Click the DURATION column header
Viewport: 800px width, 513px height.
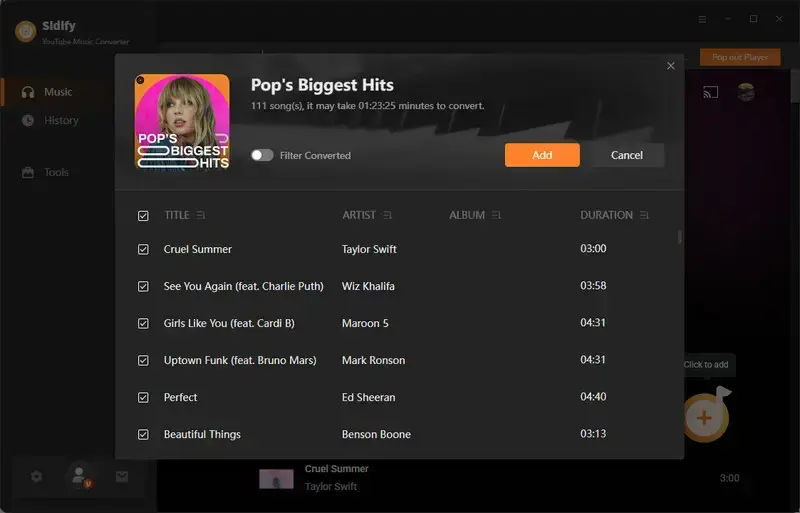(x=606, y=215)
